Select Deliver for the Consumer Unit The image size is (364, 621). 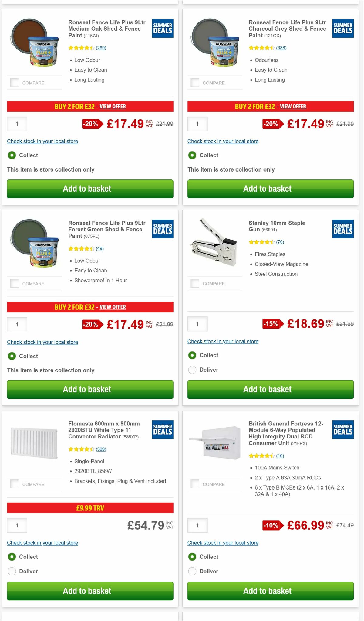point(192,571)
